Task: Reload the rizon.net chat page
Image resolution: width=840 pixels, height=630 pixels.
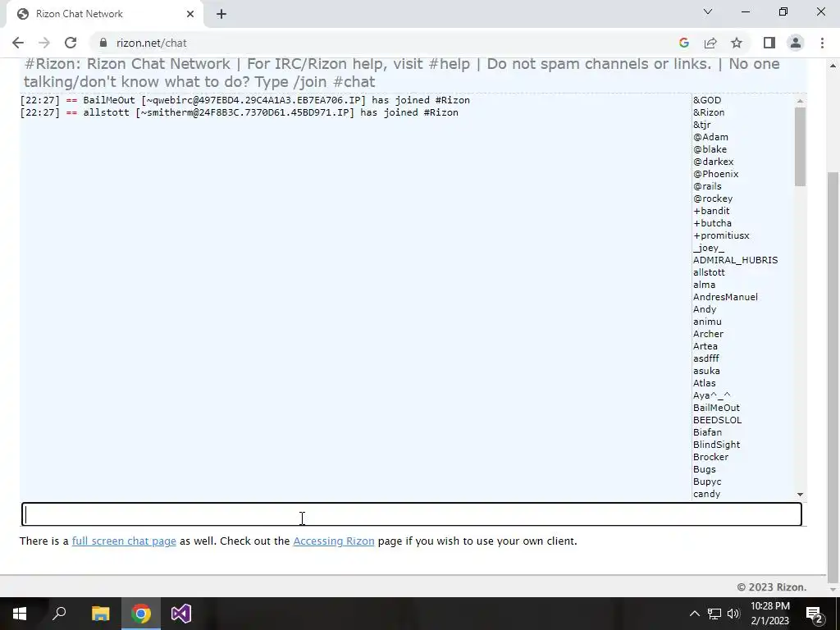Action: (71, 43)
